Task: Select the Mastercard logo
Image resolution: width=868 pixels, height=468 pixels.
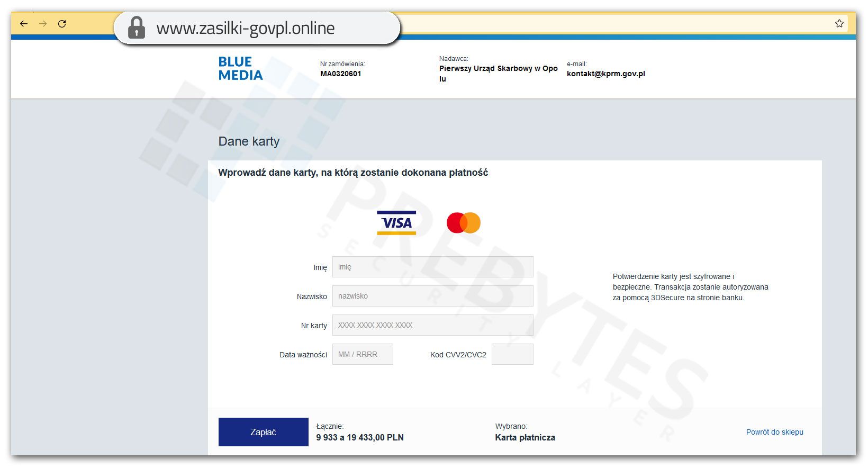Action: pos(464,223)
